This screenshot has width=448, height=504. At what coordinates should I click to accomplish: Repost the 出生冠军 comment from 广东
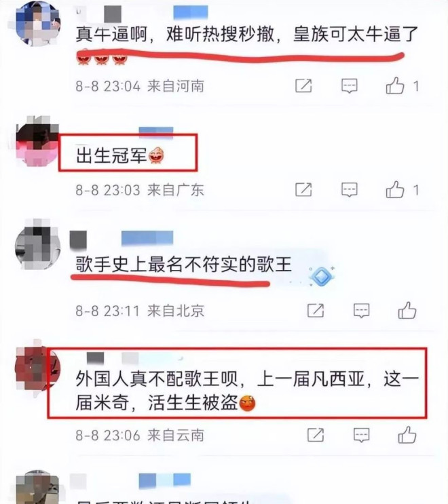303,189
